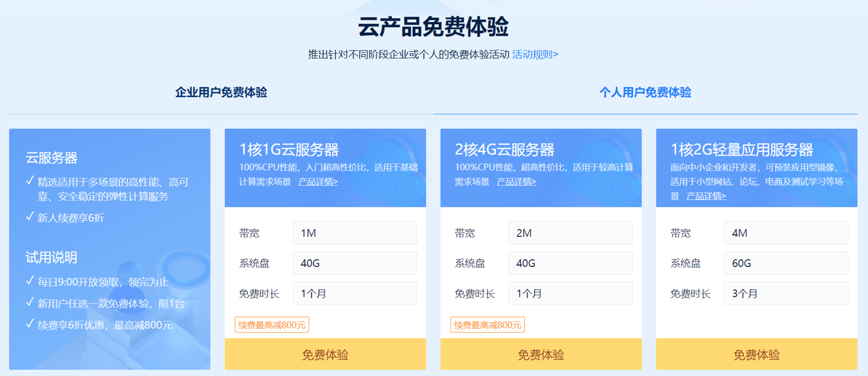Image resolution: width=868 pixels, height=376 pixels.
Task: Click the 云服务器 heading in the left panel
Action: pyautogui.click(x=52, y=158)
